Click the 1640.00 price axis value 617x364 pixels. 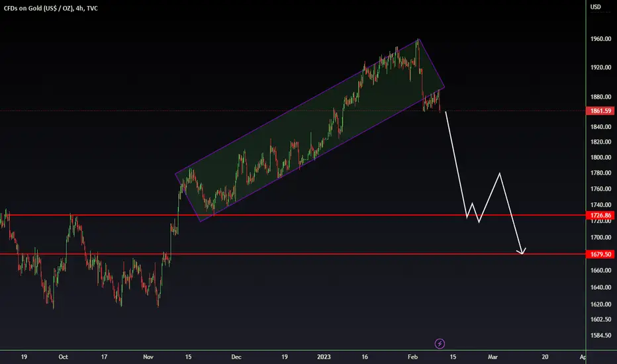point(600,287)
